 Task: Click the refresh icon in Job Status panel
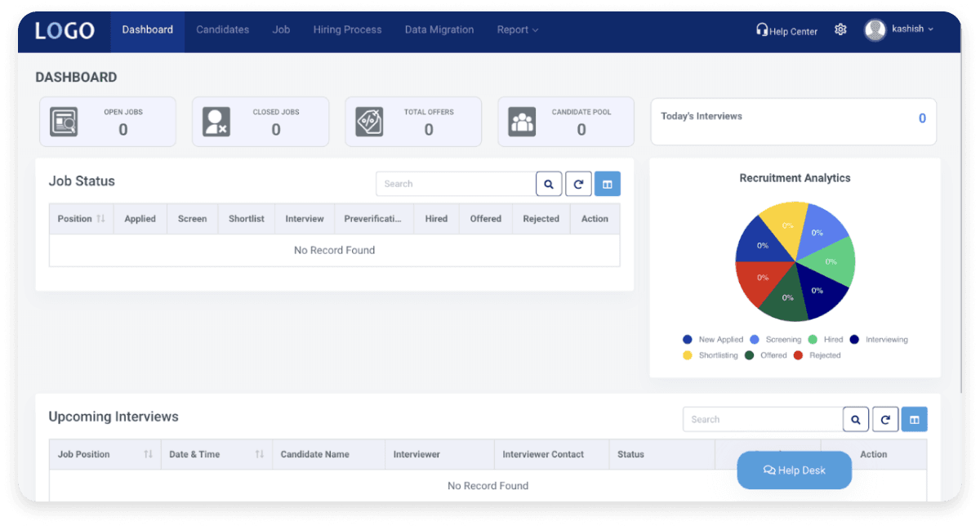[578, 183]
